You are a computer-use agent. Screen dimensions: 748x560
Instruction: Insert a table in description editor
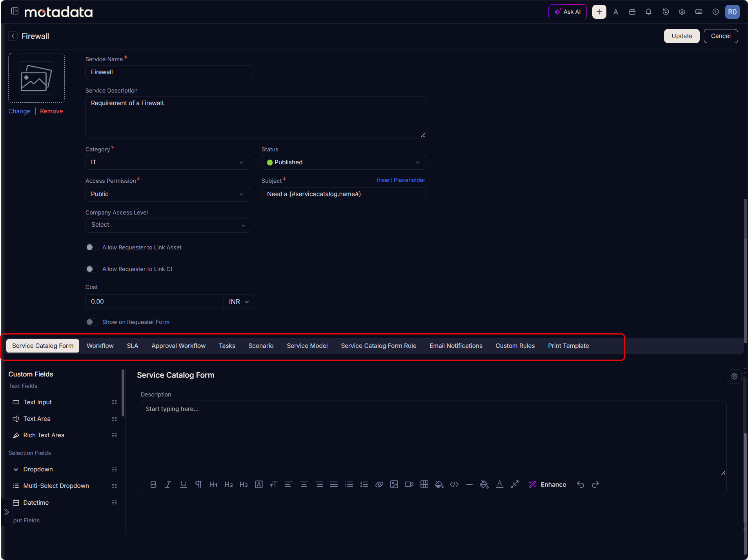coord(424,484)
